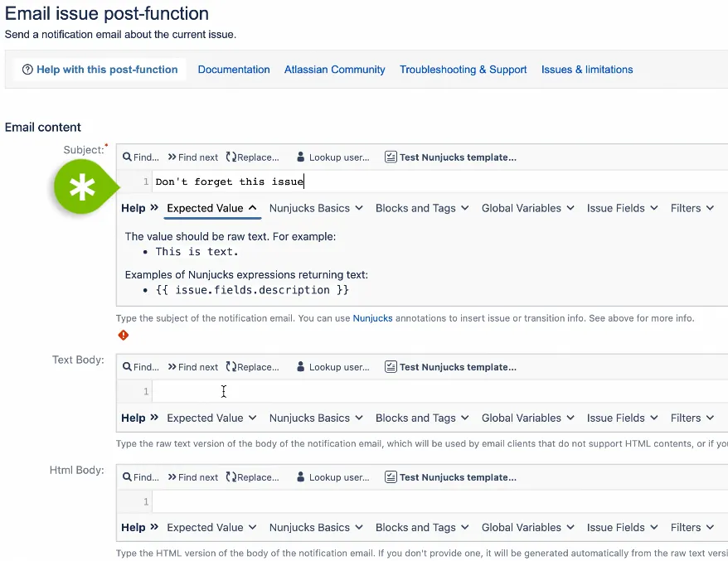Collapse Expected Value in Subject help
The image size is (728, 561).
pyautogui.click(x=211, y=208)
